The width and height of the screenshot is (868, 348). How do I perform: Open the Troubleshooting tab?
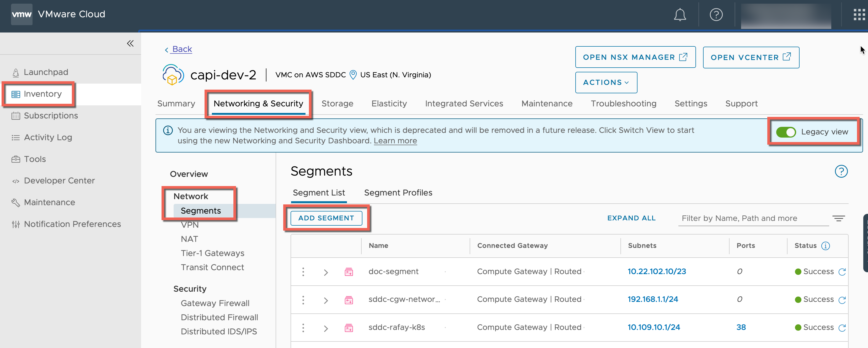(623, 104)
